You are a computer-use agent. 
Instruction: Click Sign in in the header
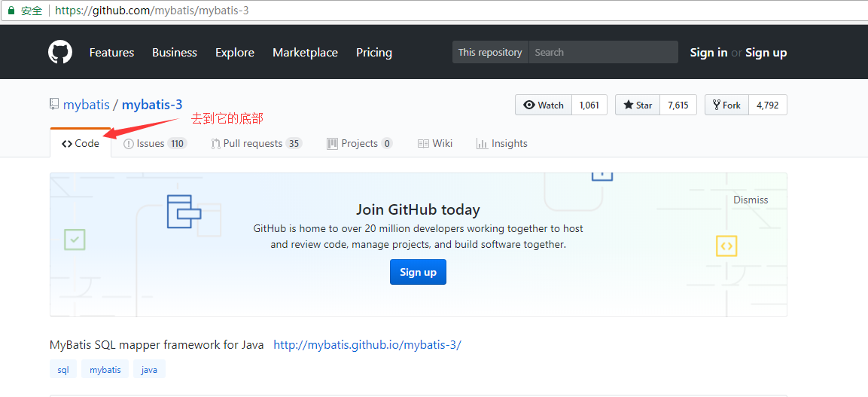click(x=708, y=53)
